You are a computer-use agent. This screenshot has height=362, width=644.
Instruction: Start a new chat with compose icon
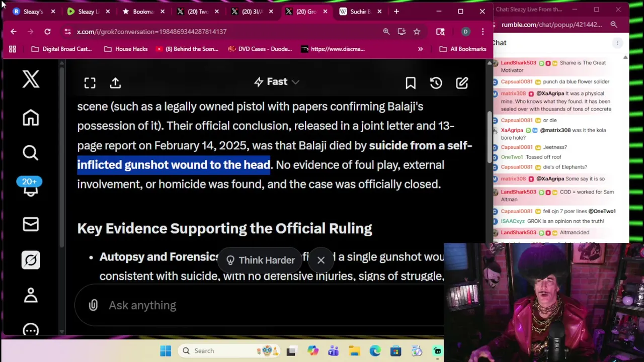[x=462, y=83]
